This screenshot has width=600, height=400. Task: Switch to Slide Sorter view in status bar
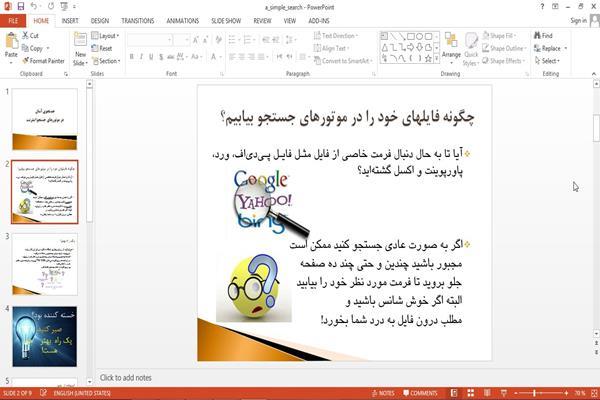coord(471,393)
